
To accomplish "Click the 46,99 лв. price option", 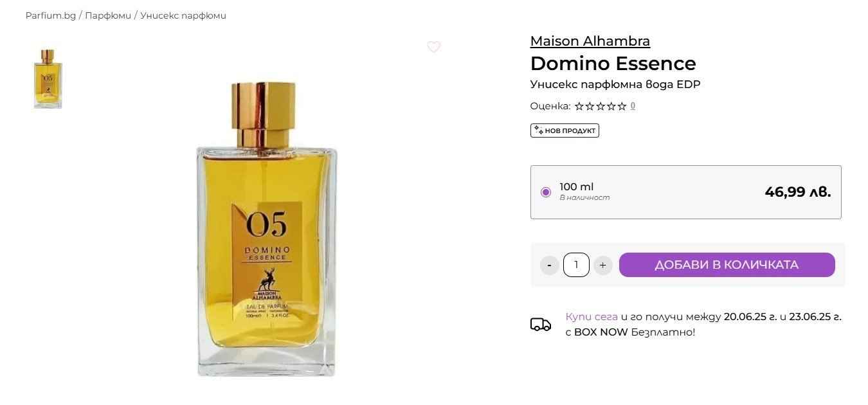I will point(798,192).
